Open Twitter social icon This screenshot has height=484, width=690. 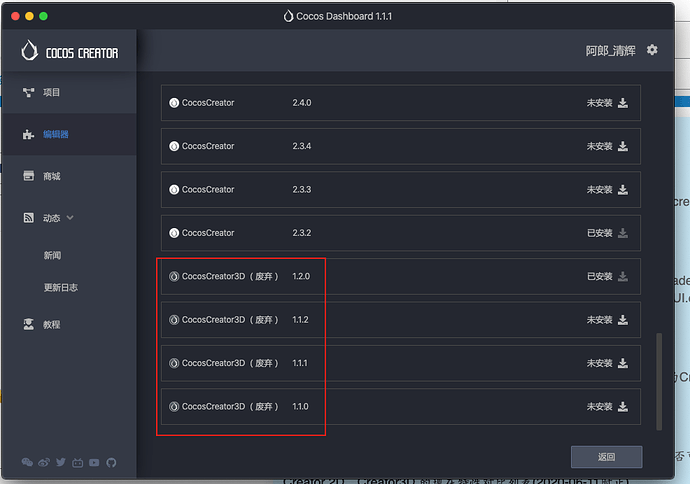(61, 462)
